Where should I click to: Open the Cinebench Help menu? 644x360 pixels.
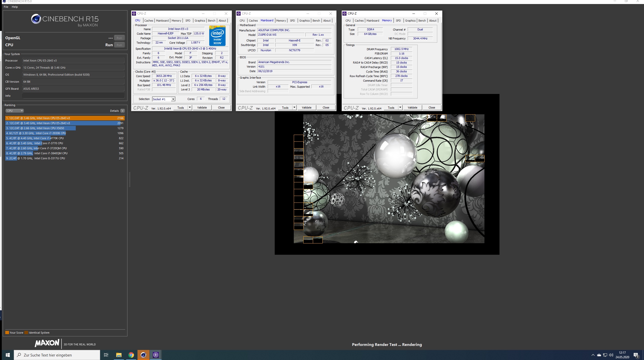pyautogui.click(x=15, y=7)
